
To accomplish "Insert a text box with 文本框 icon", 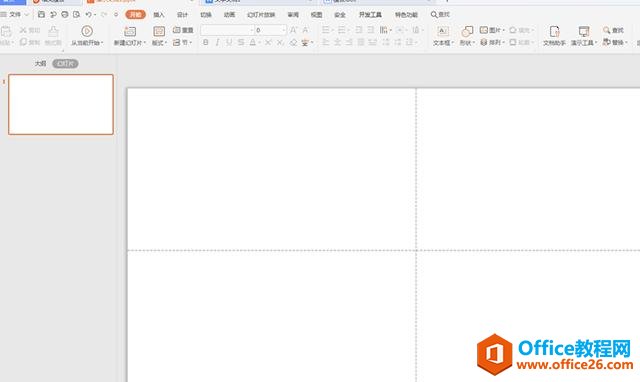I will [x=443, y=31].
